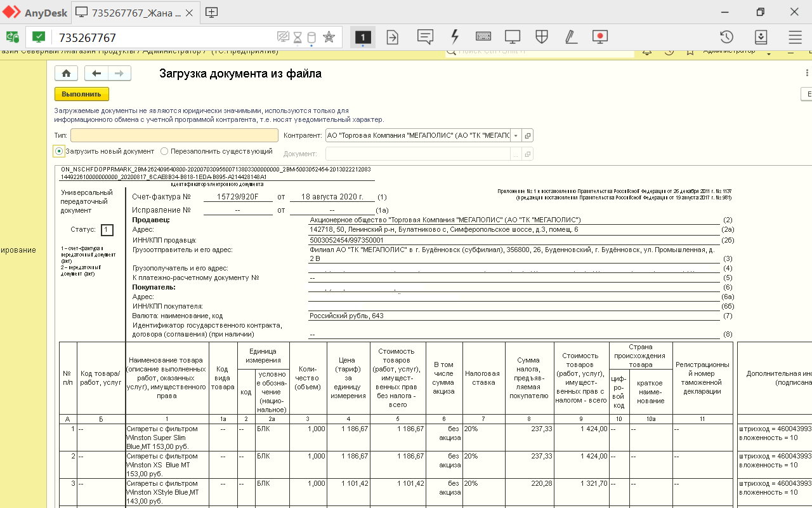Image resolution: width=812 pixels, height=508 pixels.
Task: Open the AnyDesk logo home tab
Action: point(35,12)
